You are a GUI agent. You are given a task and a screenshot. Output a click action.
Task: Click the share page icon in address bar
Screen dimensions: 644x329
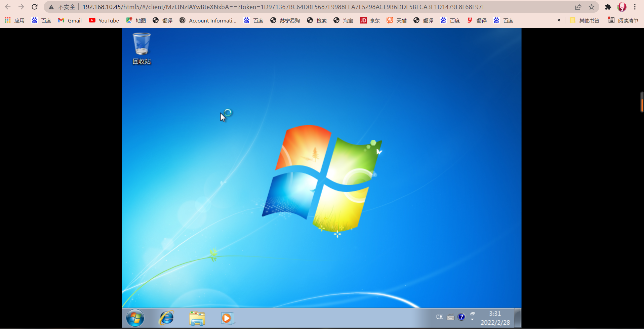tap(578, 7)
